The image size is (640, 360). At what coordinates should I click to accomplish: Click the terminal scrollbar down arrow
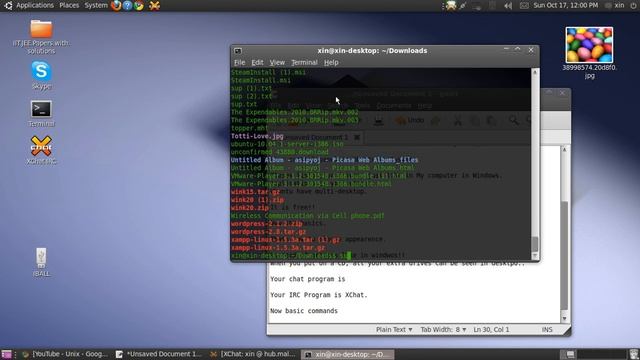[535, 256]
